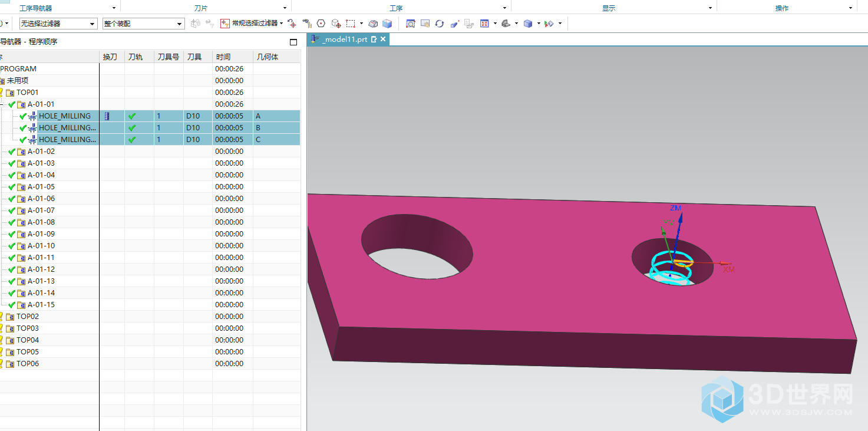The width and height of the screenshot is (868, 431).
Task: Open the 整个装配 scope combo box
Action: click(143, 24)
